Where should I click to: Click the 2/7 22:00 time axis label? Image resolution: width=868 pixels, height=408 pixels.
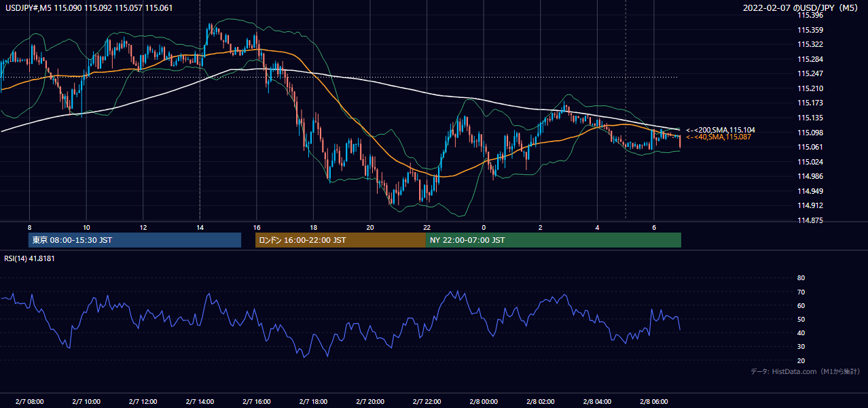coord(427,402)
